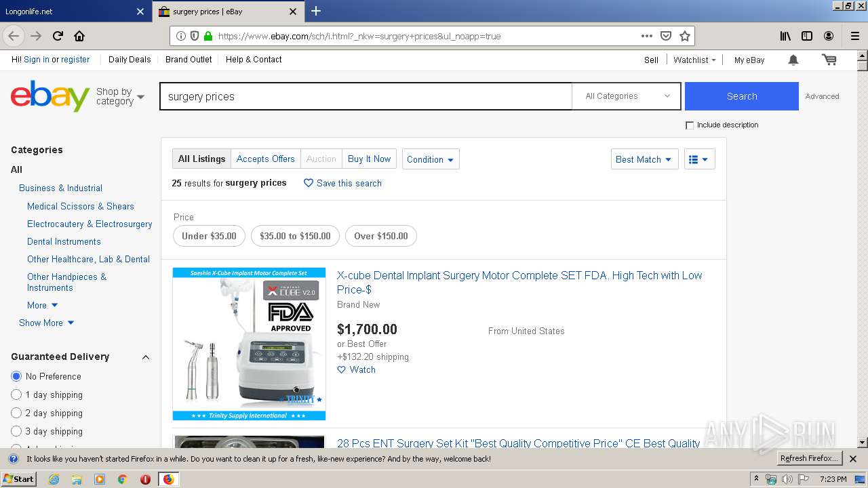Show sidebars icon in Firefox toolbar

click(807, 36)
